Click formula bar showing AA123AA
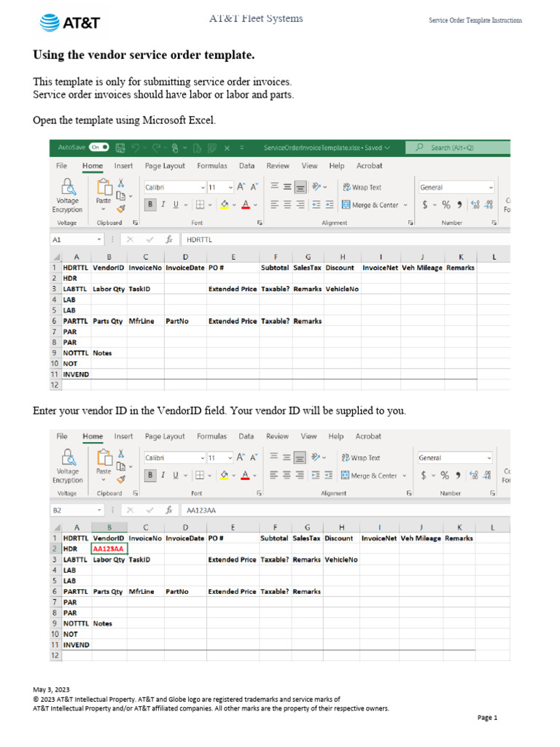Image resolution: width=560 pixels, height=747 pixels. tap(345, 510)
